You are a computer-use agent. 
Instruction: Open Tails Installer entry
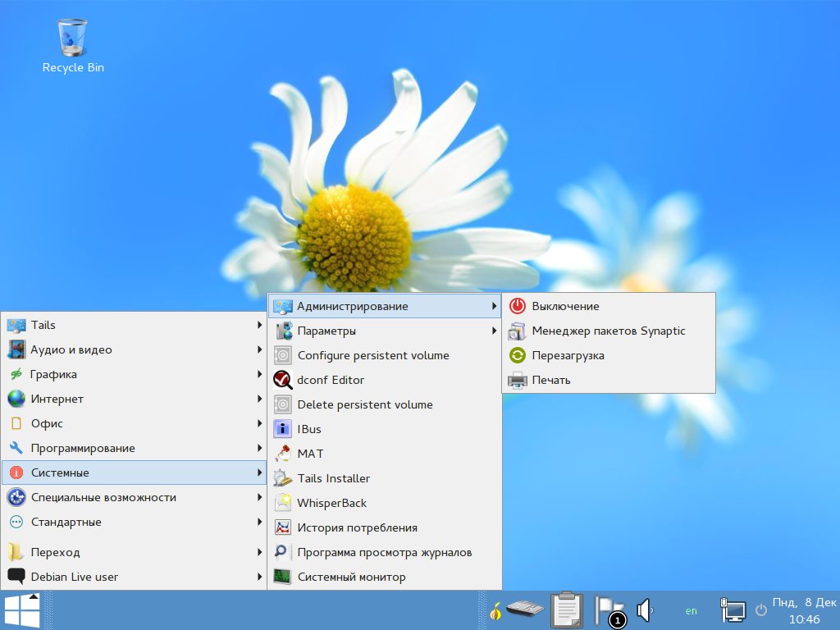333,478
